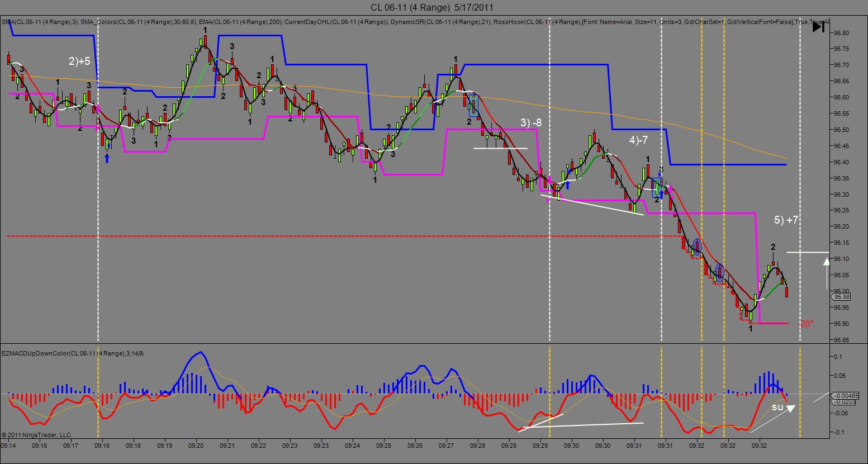868x464 pixels.
Task: Click the -0.1 MACD axis label
Action: 838,433
